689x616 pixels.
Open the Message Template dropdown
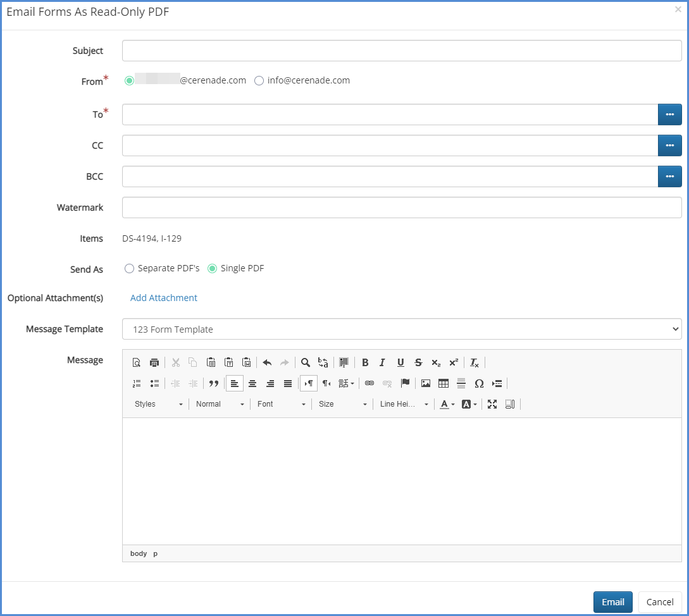(402, 329)
